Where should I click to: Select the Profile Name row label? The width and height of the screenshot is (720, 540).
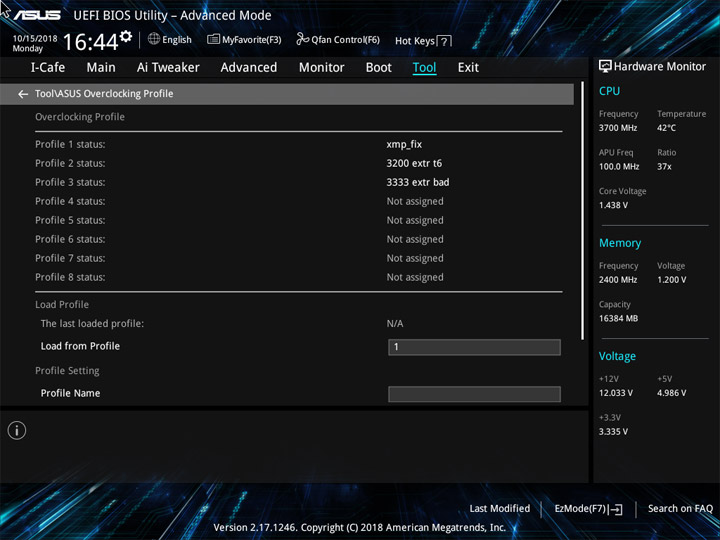(70, 393)
